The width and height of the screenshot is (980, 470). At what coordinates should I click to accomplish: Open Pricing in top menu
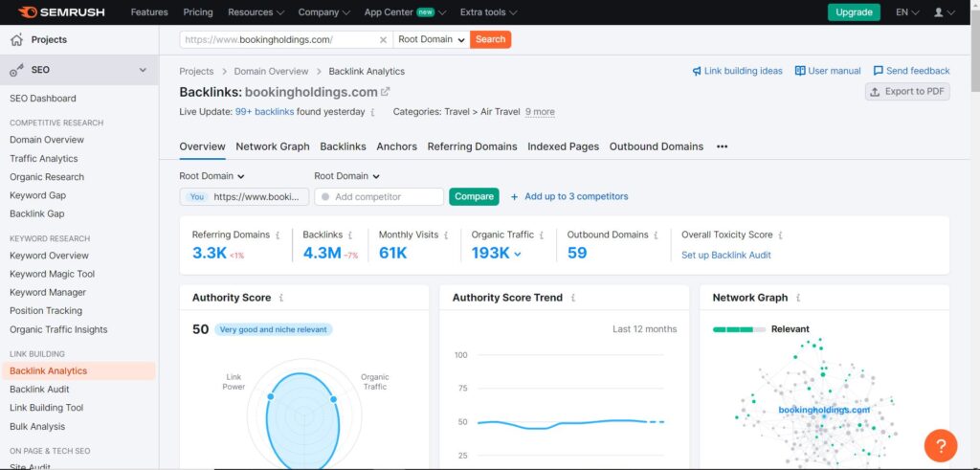197,11
